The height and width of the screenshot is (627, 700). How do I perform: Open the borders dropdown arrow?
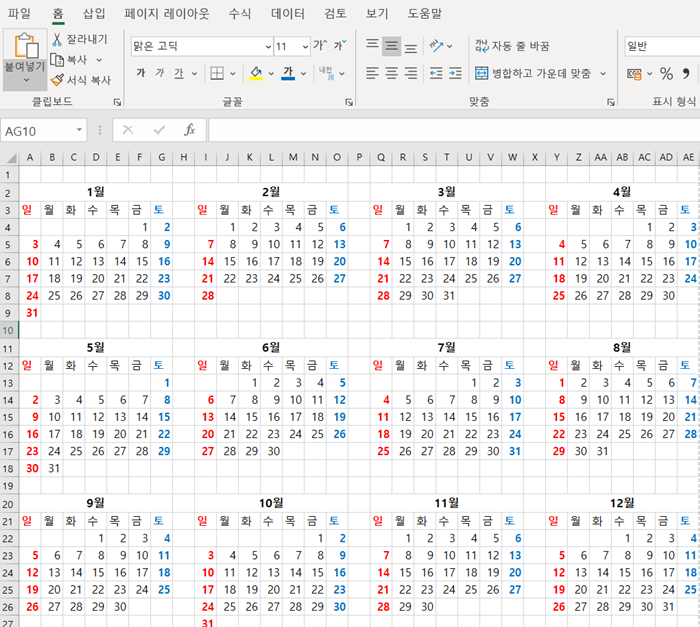point(233,74)
